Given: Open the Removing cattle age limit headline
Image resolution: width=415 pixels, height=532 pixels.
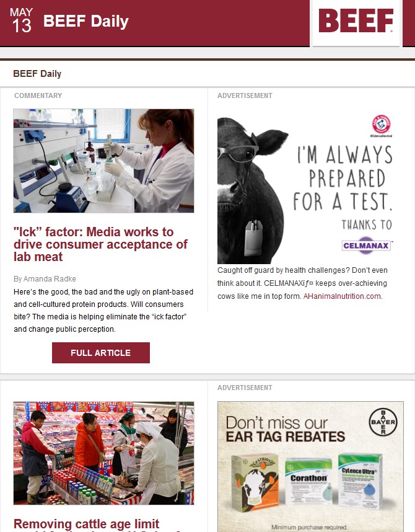Looking at the screenshot, I should click(x=87, y=525).
